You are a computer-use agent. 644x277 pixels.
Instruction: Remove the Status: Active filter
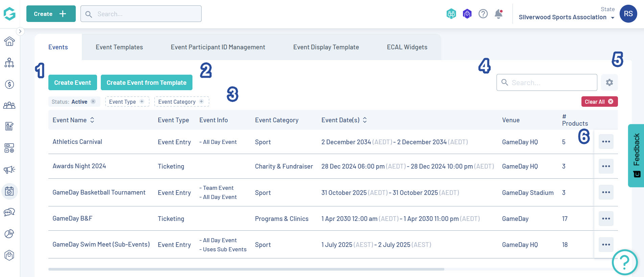[x=93, y=101]
